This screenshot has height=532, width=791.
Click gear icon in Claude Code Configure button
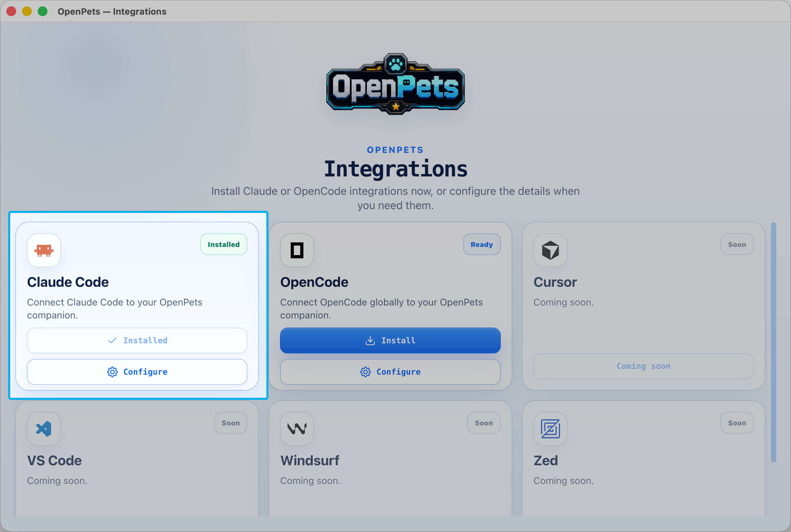[112, 372]
